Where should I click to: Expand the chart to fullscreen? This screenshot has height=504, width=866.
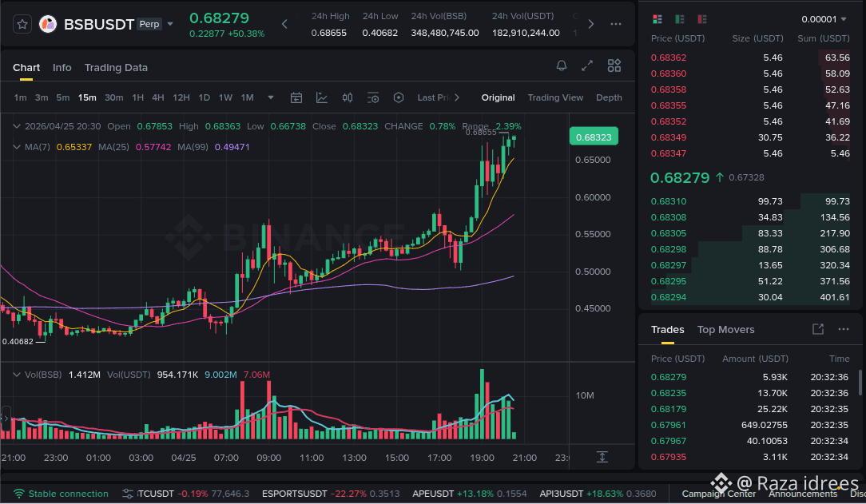pyautogui.click(x=587, y=65)
